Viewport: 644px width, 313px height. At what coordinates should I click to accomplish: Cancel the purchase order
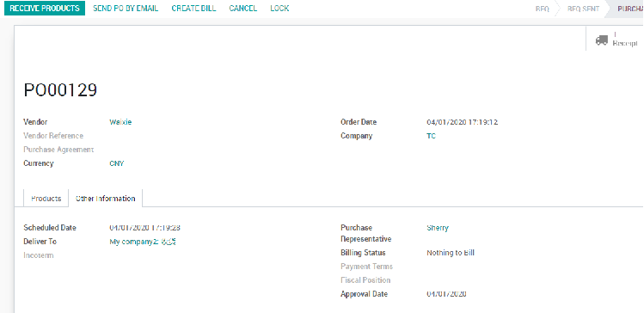(243, 9)
